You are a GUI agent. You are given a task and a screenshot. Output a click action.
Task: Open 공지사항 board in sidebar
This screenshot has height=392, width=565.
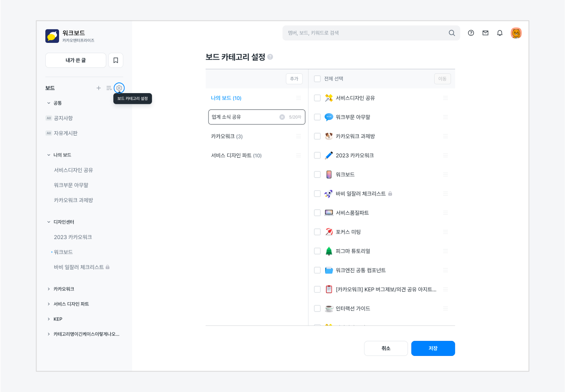tap(63, 118)
